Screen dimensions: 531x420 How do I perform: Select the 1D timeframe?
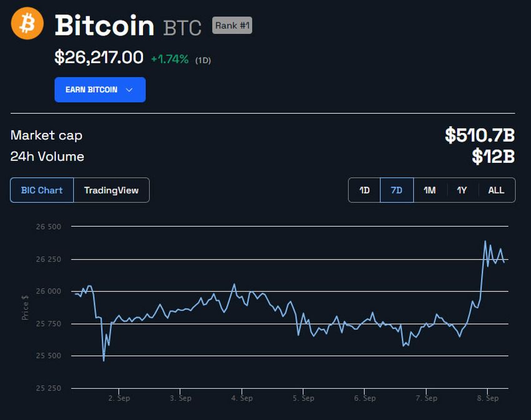364,190
